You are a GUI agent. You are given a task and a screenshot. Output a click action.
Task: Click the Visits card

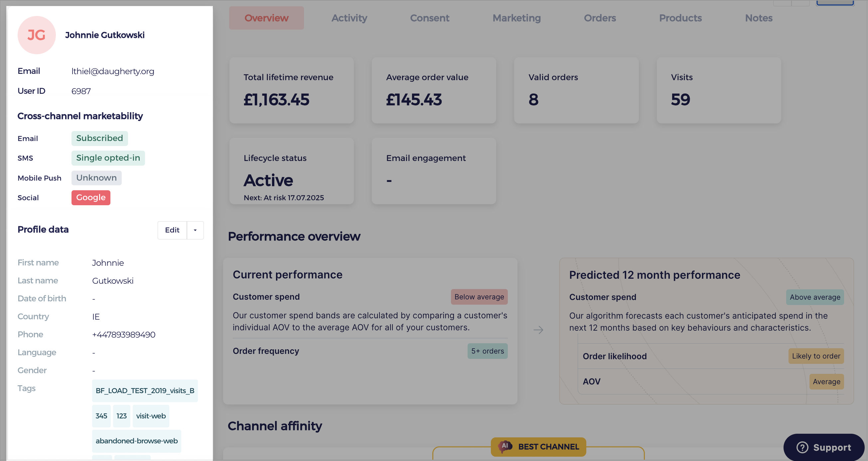[719, 90]
